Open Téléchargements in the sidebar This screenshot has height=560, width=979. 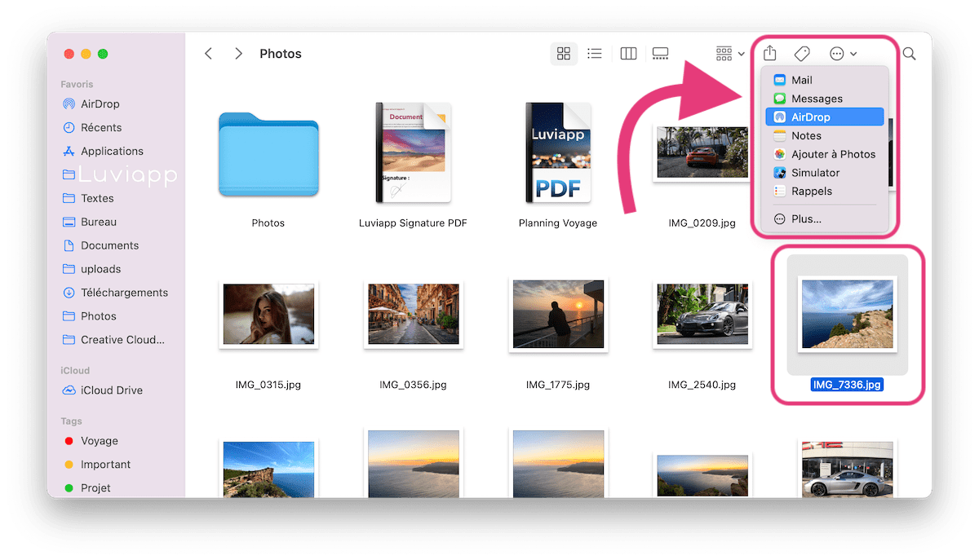tap(116, 293)
